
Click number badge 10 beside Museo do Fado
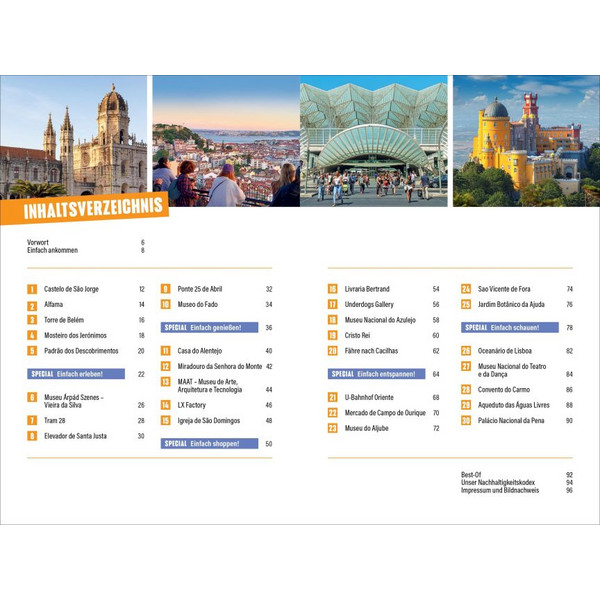click(166, 305)
